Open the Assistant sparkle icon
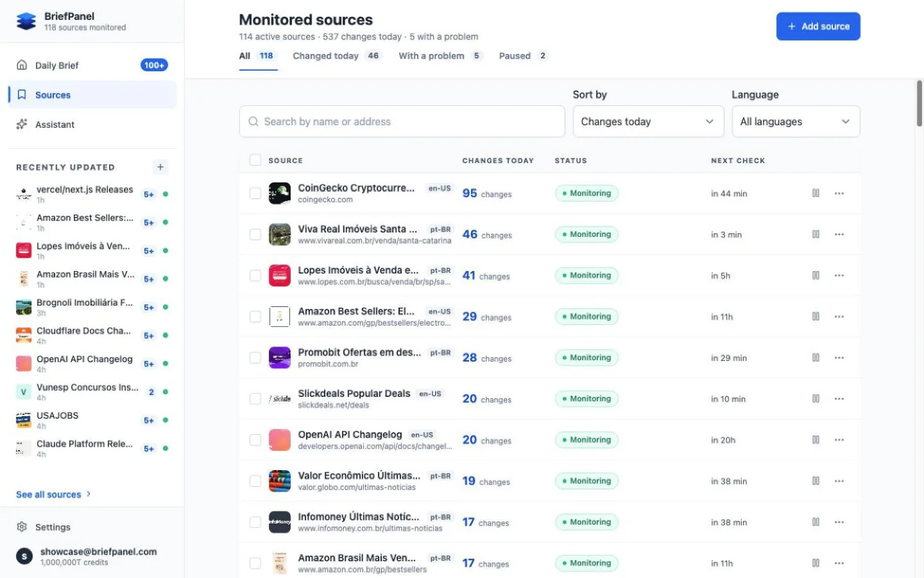924x578 pixels. coord(22,124)
